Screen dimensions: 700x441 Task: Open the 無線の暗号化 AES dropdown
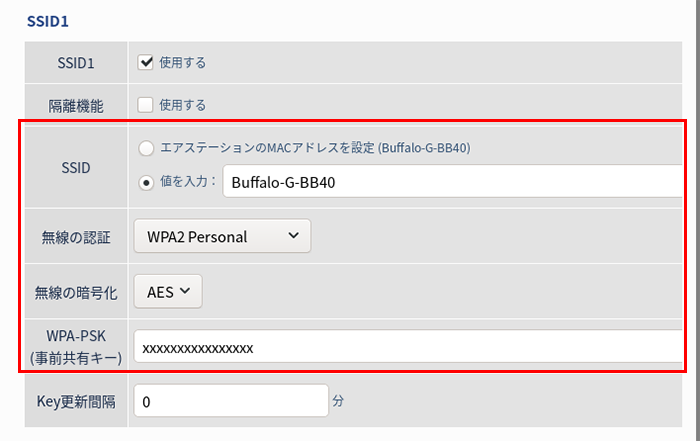tap(168, 291)
